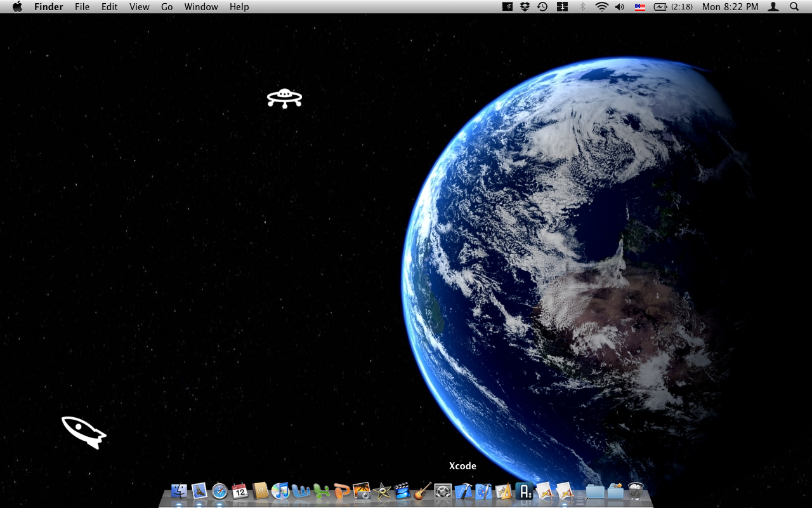Click the volume speaker icon
The image size is (812, 508).
coord(620,7)
